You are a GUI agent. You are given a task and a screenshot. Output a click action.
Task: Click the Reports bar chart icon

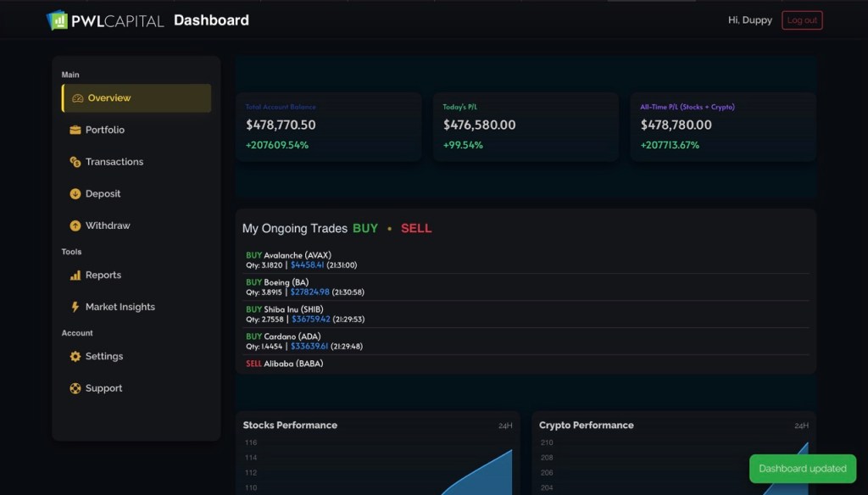pos(75,275)
